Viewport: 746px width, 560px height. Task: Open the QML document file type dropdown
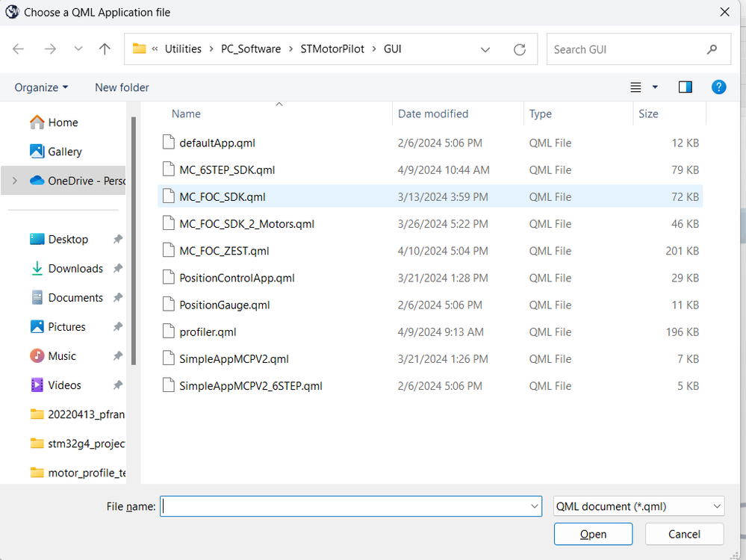pos(638,506)
